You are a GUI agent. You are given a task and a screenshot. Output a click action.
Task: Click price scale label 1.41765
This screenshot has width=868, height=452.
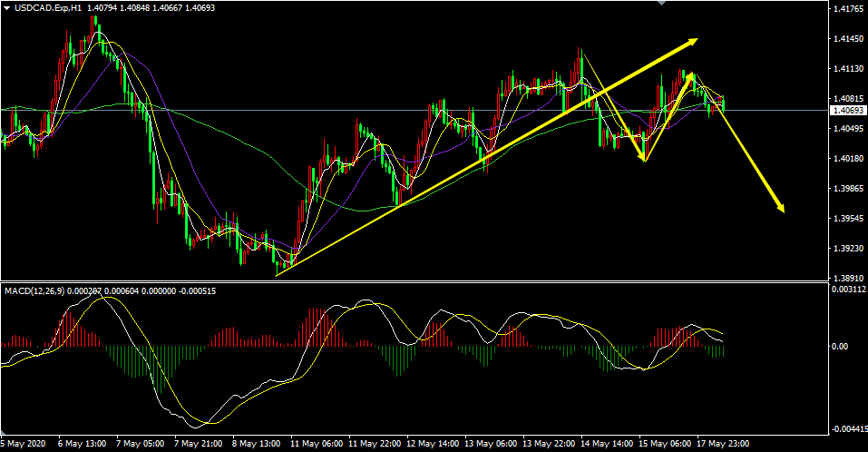pyautogui.click(x=848, y=9)
